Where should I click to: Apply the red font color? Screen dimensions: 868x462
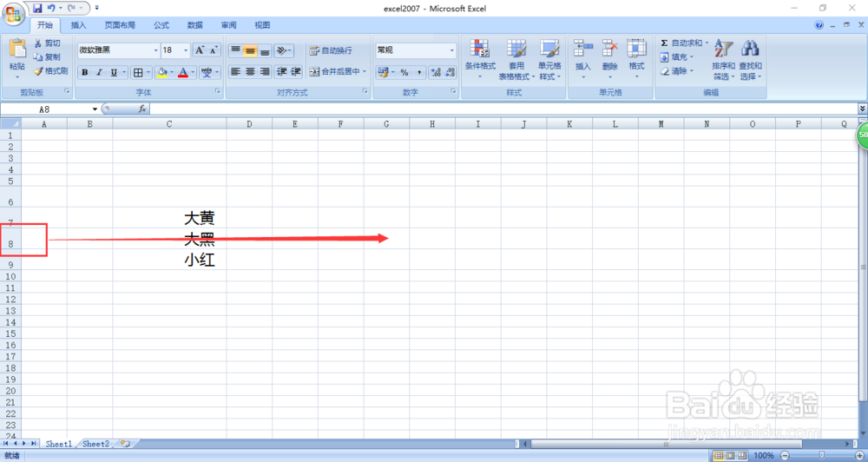[x=182, y=72]
